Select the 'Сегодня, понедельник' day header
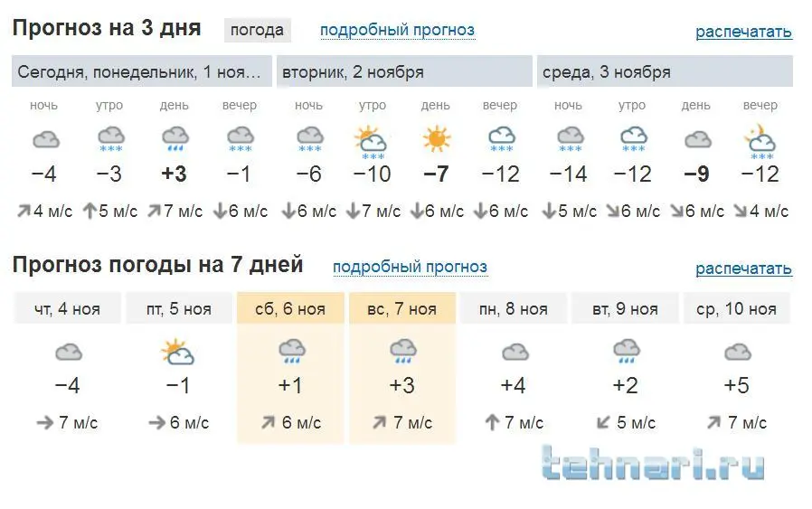This screenshot has width=812, height=509. (143, 71)
